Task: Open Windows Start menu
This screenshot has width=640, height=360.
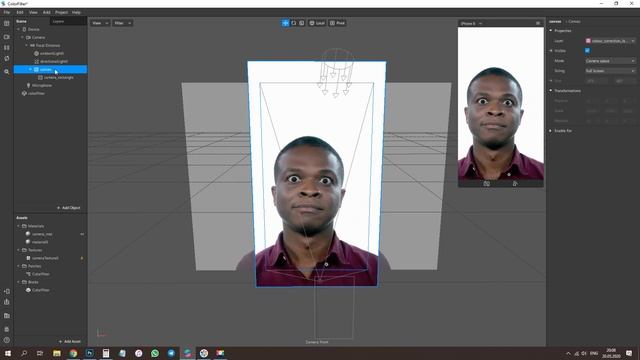Action: click(8, 353)
